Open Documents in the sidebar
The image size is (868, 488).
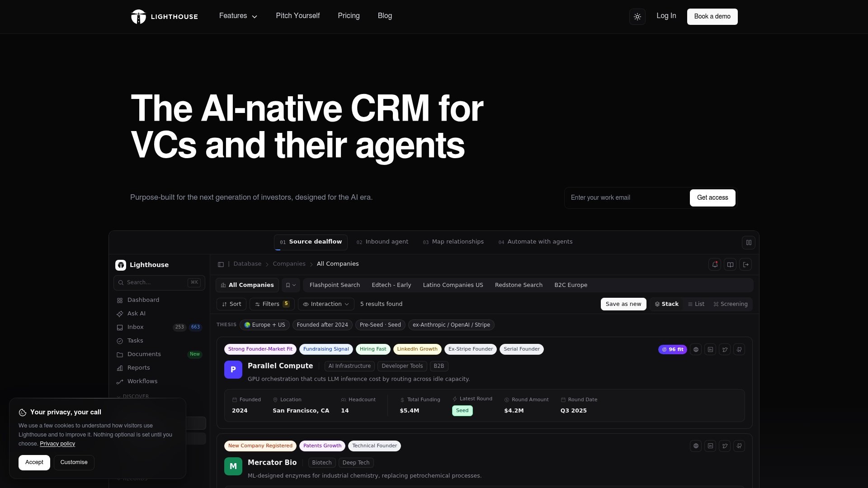[159, 354]
